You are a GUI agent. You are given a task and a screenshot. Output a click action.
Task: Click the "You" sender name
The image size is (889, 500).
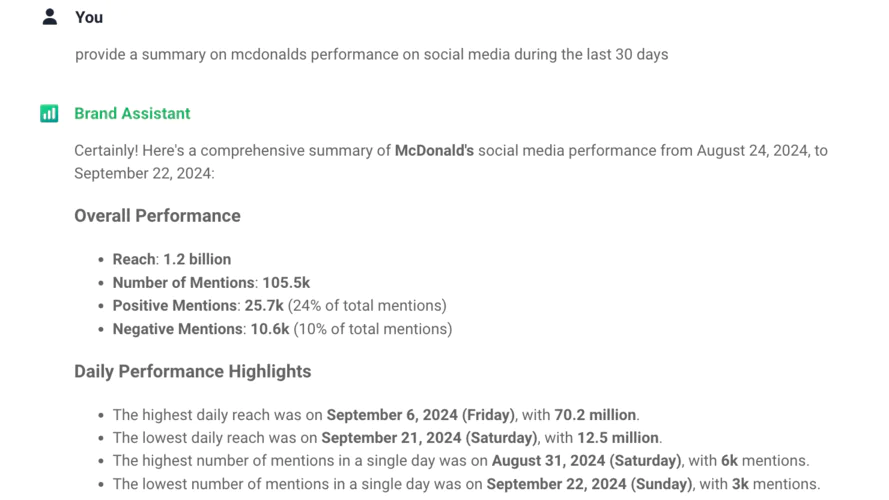[x=89, y=17]
